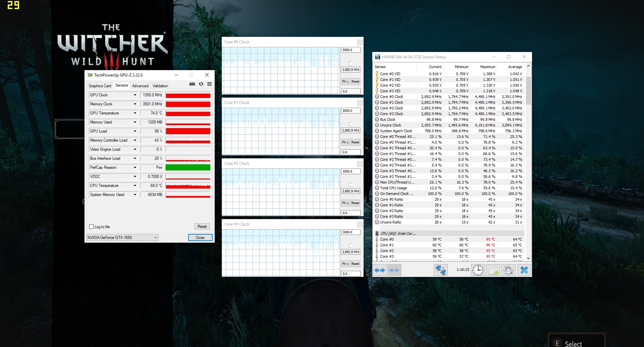Toggle checkbox in Core #0 Clock graph
The image size is (644, 347).
coord(351,63)
